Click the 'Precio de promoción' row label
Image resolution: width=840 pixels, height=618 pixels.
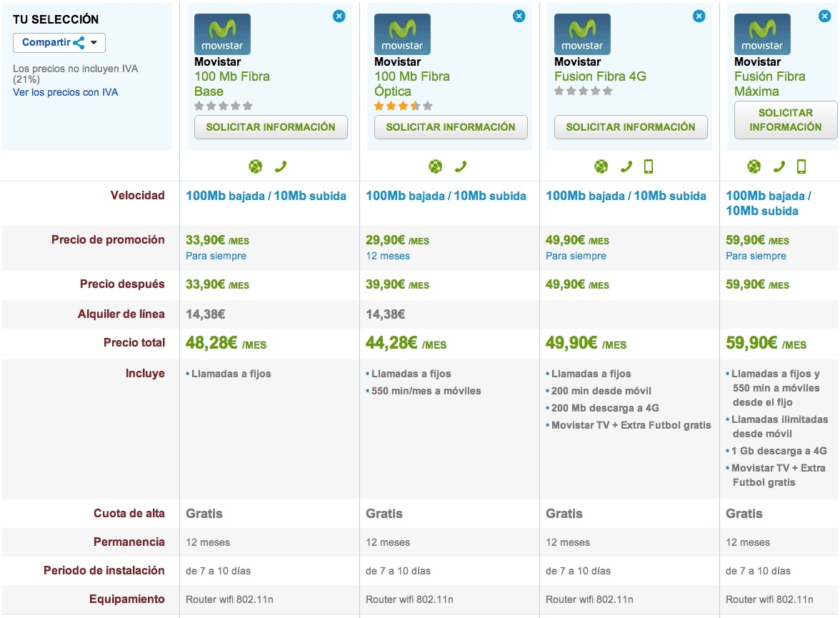pyautogui.click(x=108, y=239)
